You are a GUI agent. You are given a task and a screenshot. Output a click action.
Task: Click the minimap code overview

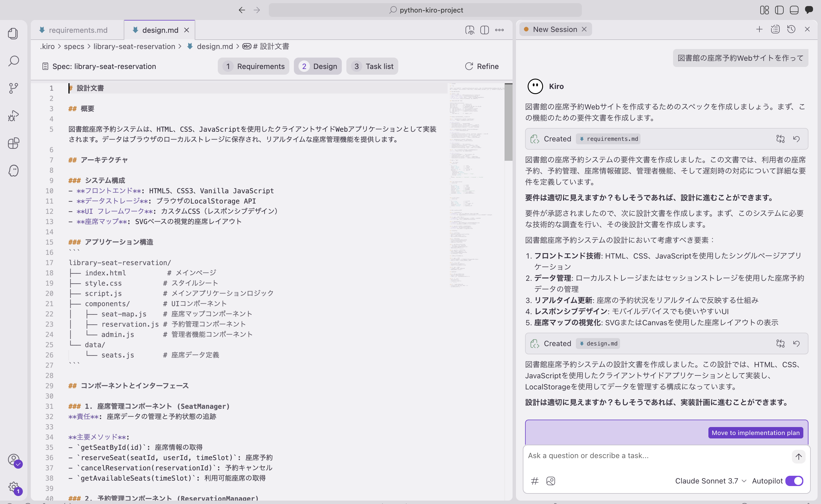point(476,185)
